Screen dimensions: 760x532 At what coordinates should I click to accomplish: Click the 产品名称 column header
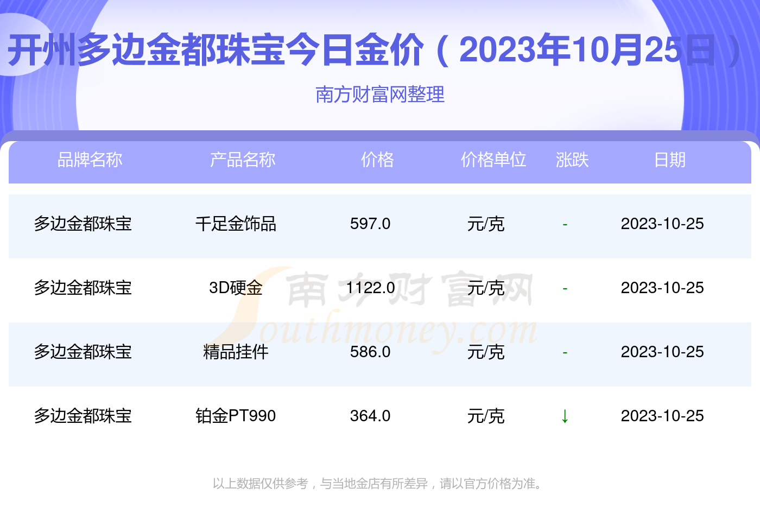[x=243, y=160]
